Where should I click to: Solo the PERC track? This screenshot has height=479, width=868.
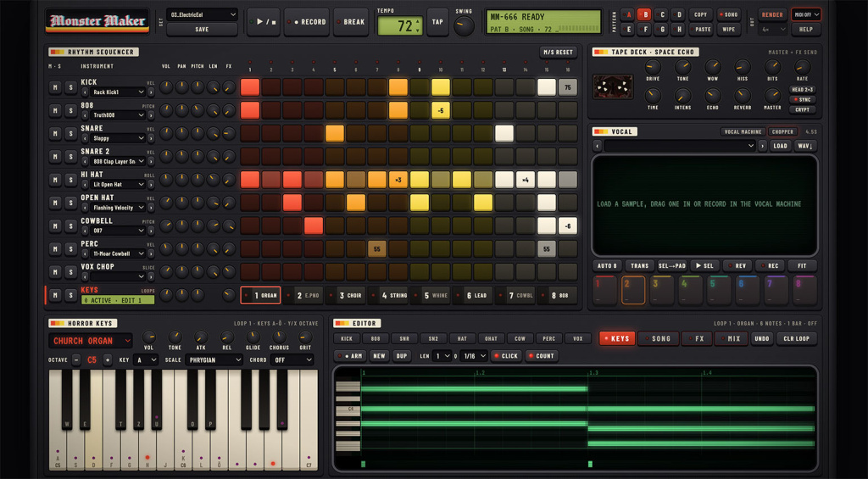click(70, 249)
